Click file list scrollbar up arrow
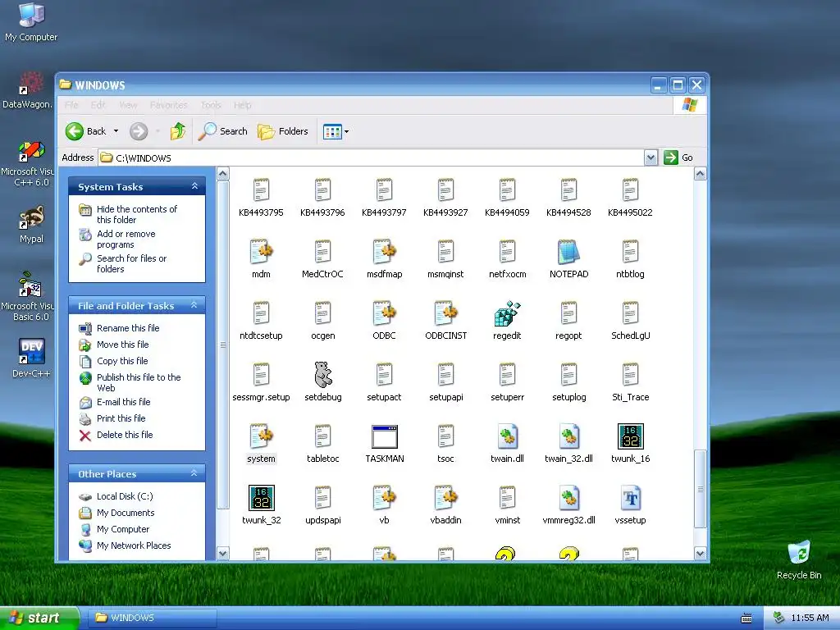This screenshot has height=630, width=840. [700, 174]
